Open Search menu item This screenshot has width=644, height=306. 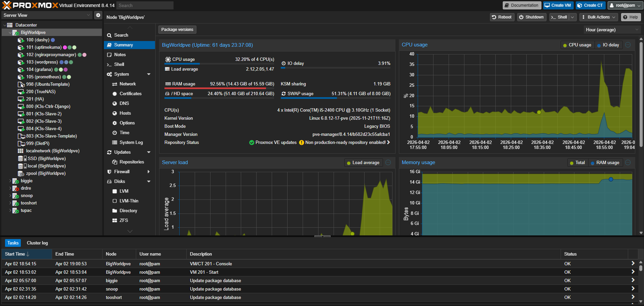coord(129,35)
